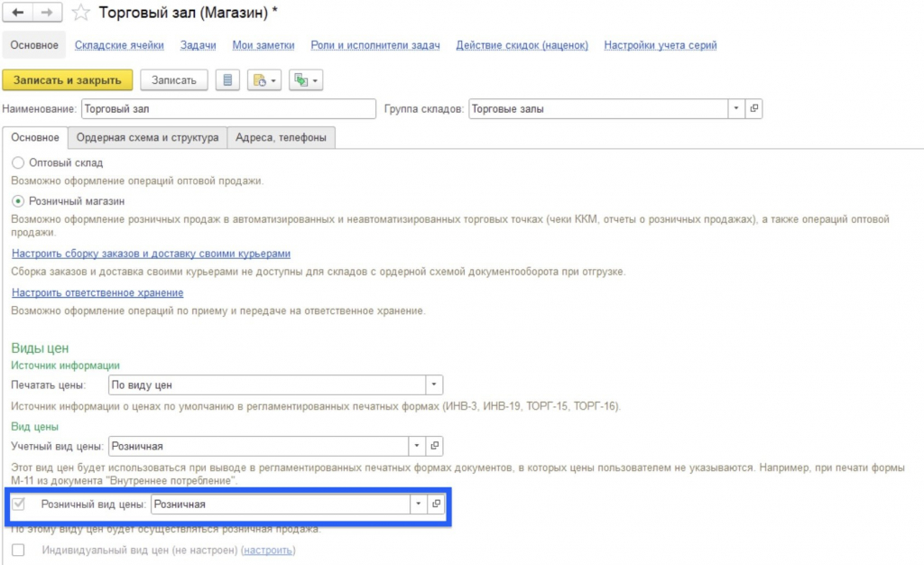Screen dimensions: 924x565
Task: Open the Настроить ответственное хранение link
Action: click(97, 292)
